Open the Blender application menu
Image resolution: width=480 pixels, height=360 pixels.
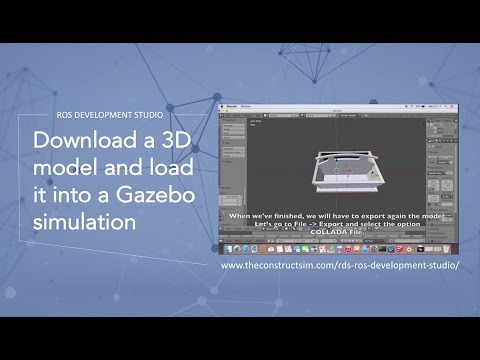(232, 106)
